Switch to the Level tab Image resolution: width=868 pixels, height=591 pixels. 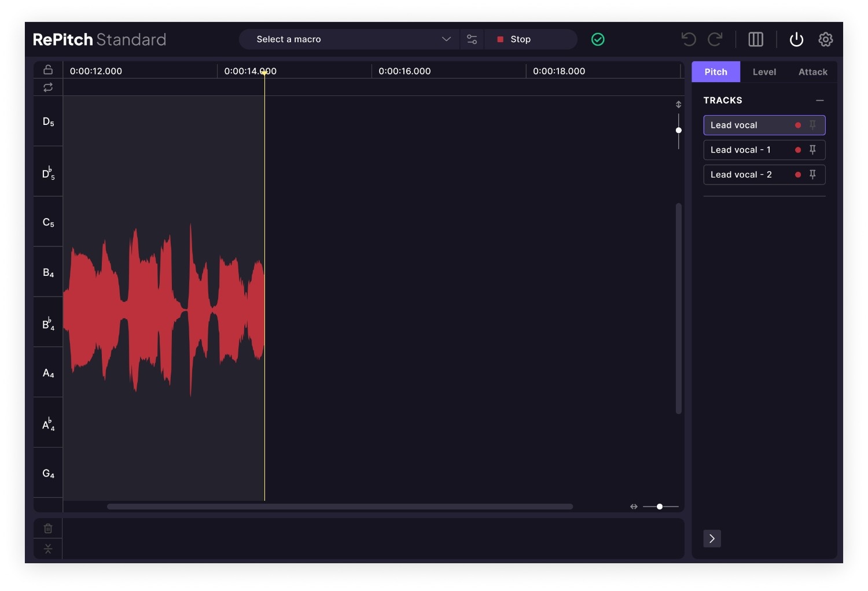[x=764, y=72]
